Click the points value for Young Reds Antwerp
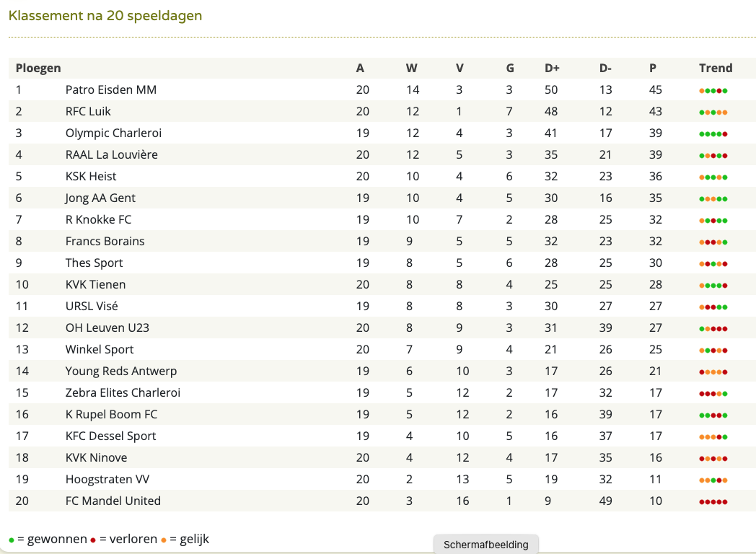Image resolution: width=756 pixels, height=554 pixels. click(655, 371)
